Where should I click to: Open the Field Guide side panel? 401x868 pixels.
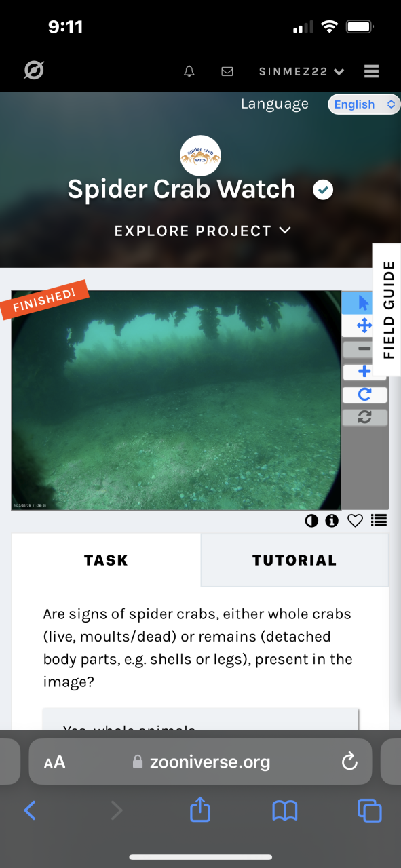[387, 309]
